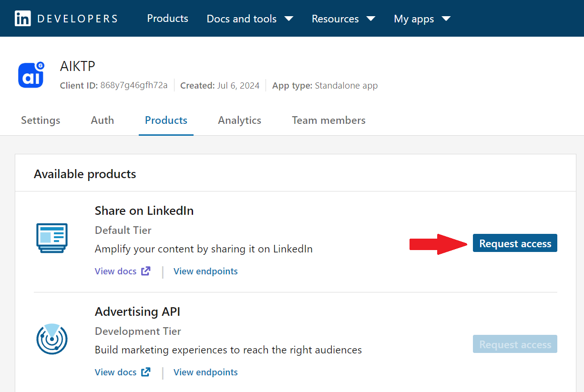Switch to the Settings tab

pyautogui.click(x=41, y=121)
